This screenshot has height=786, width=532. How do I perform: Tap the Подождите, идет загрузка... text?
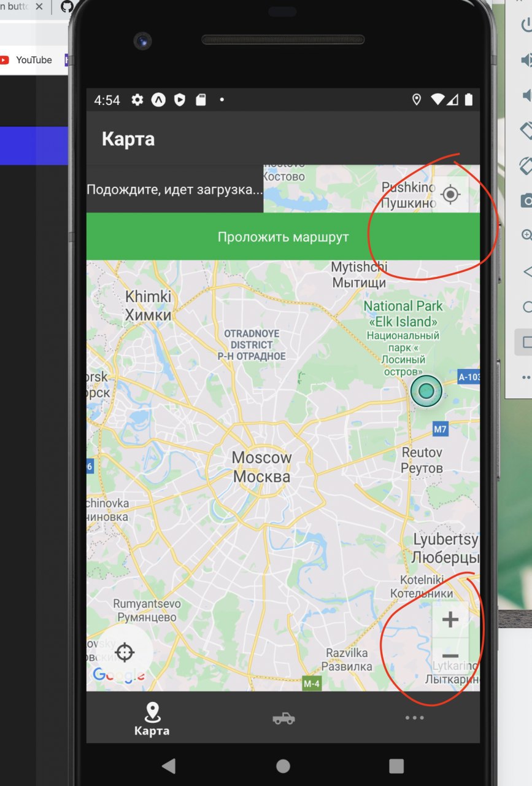[175, 189]
